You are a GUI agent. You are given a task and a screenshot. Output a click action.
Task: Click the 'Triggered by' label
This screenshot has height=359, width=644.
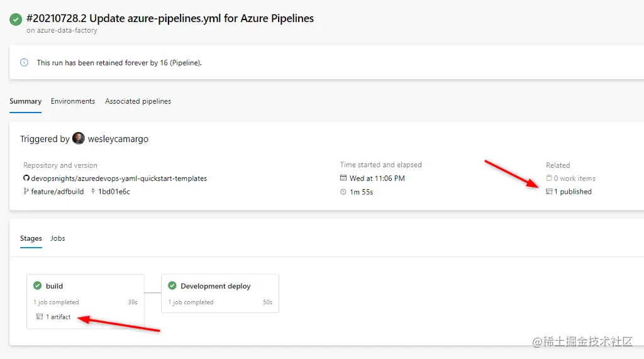tap(45, 139)
